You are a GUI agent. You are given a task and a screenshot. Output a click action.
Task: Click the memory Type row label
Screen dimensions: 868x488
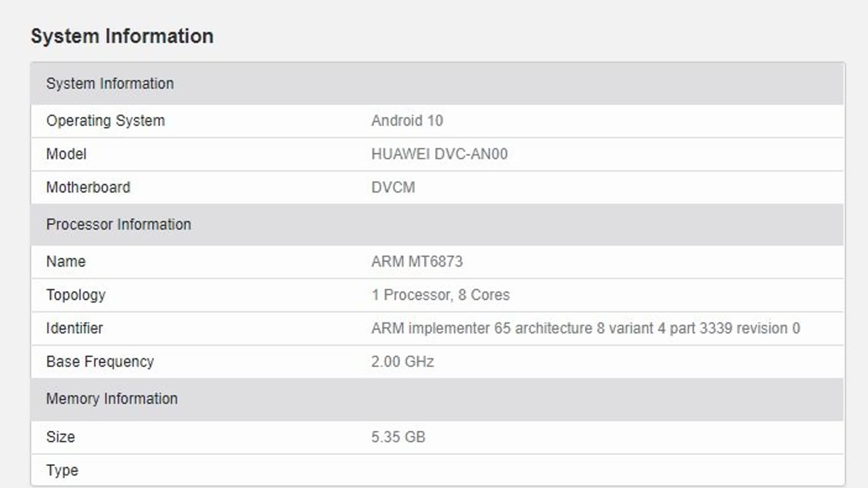62,470
